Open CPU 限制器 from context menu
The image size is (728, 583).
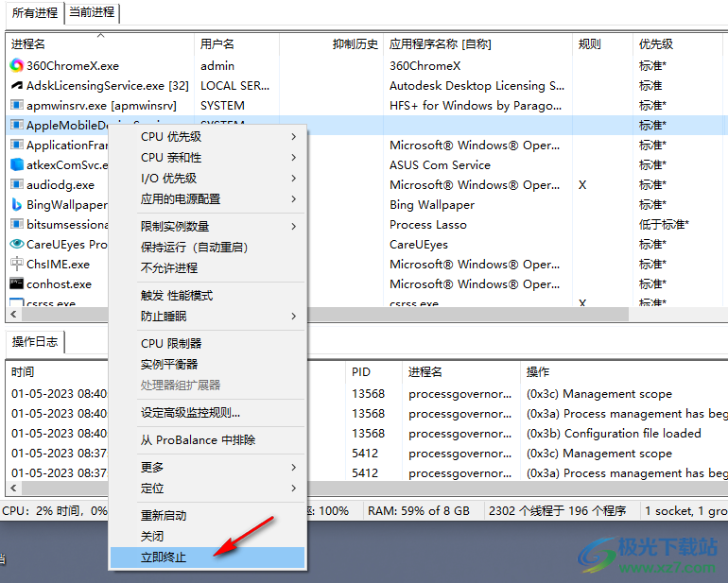pyautogui.click(x=207, y=344)
